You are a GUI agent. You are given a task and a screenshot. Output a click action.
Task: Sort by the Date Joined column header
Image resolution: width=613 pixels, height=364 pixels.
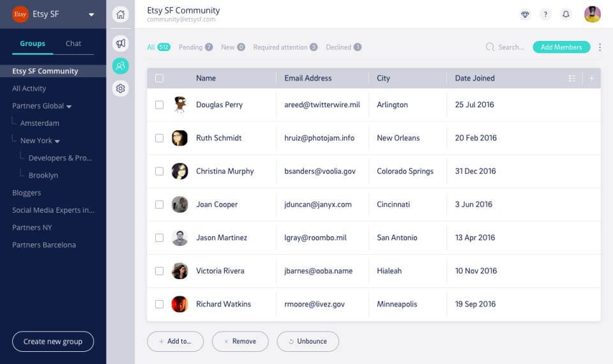(x=474, y=78)
